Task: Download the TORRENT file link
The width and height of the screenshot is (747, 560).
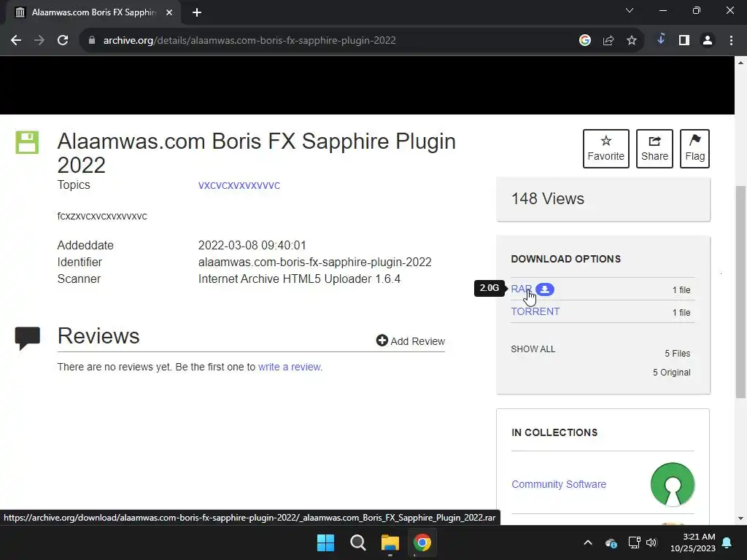Action: pyautogui.click(x=535, y=311)
